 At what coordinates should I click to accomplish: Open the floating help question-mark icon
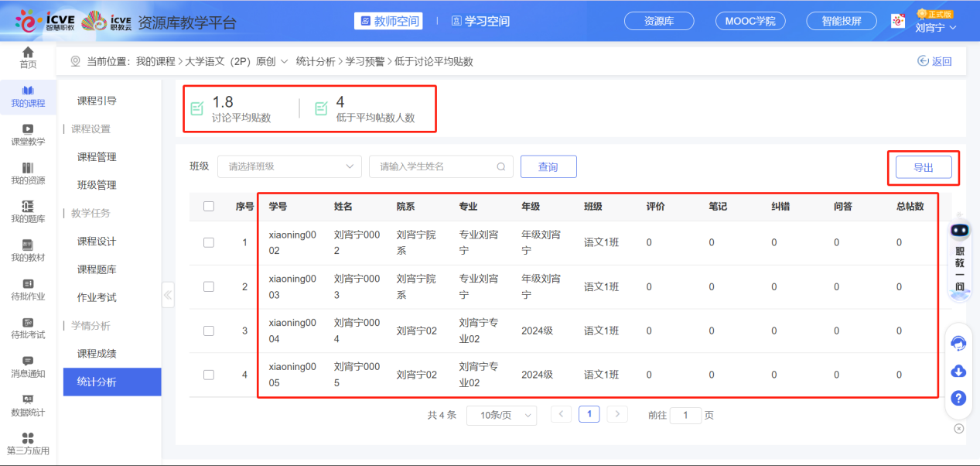point(958,398)
